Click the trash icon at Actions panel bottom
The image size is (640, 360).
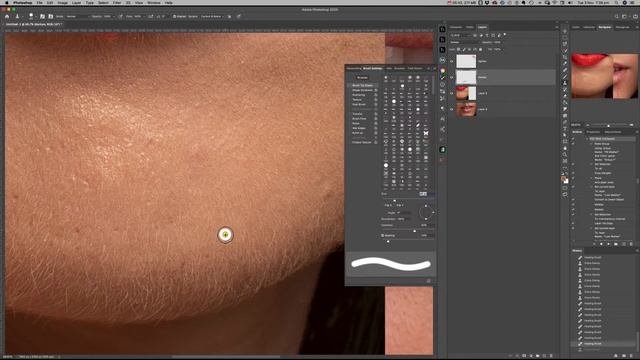tap(631, 244)
